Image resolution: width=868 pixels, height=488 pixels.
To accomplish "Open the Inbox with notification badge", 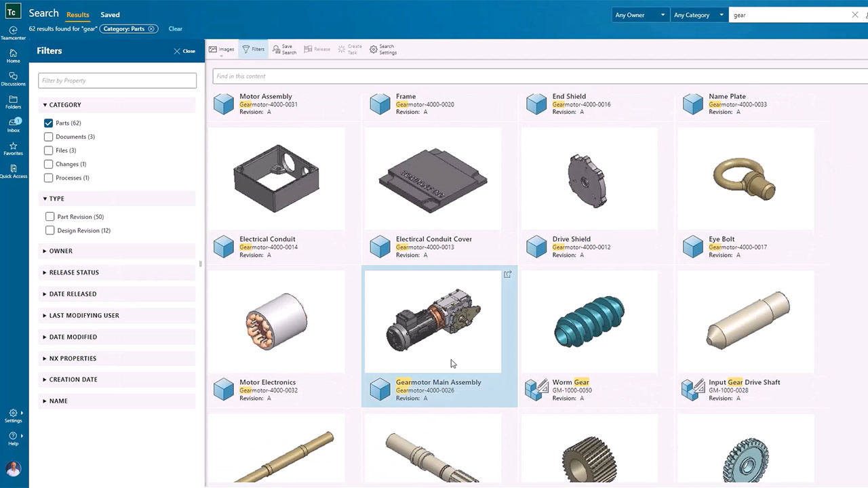I will coord(14,125).
